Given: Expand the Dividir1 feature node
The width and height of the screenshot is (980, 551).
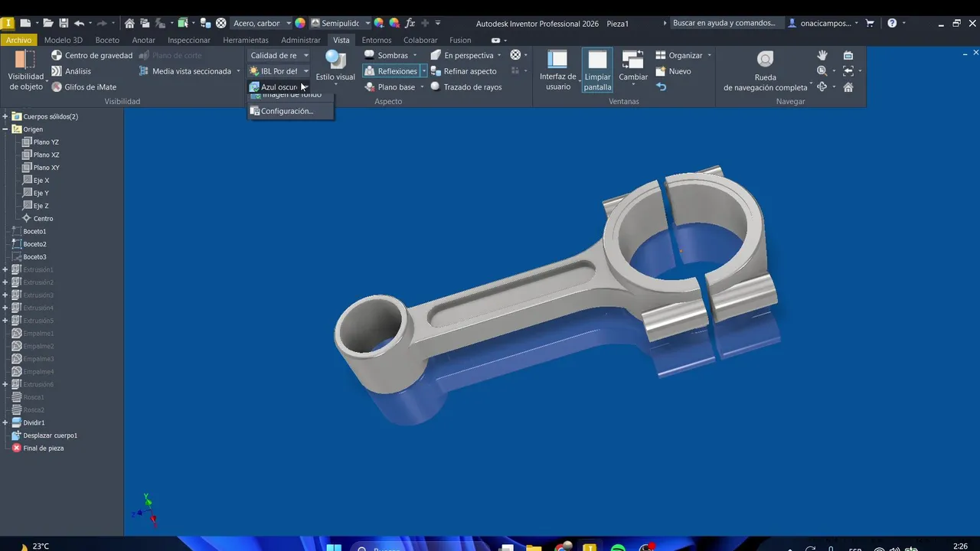Looking at the screenshot, I should [5, 422].
